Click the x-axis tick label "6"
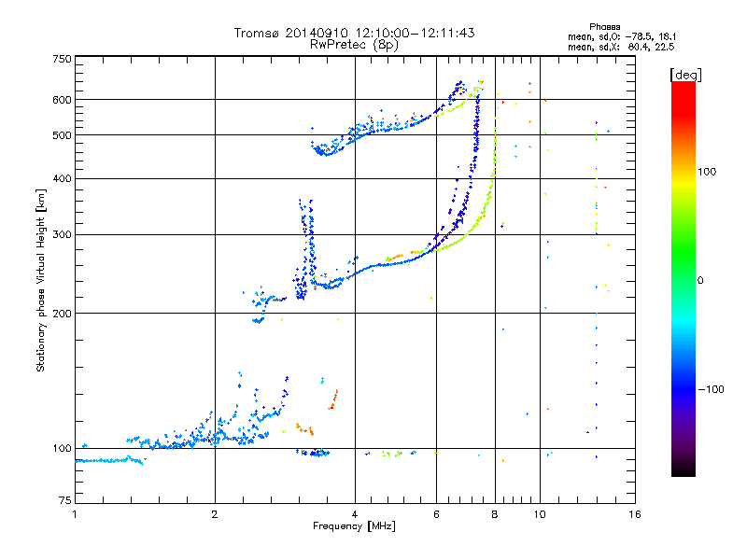747x560 pixels. [x=436, y=514]
